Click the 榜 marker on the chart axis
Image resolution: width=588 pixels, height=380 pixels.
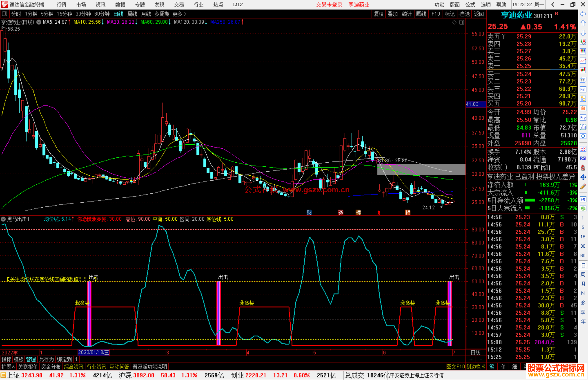358,212
